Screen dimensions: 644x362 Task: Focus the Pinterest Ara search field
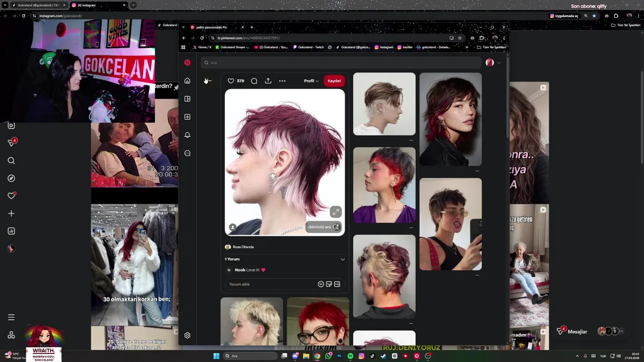click(x=341, y=63)
